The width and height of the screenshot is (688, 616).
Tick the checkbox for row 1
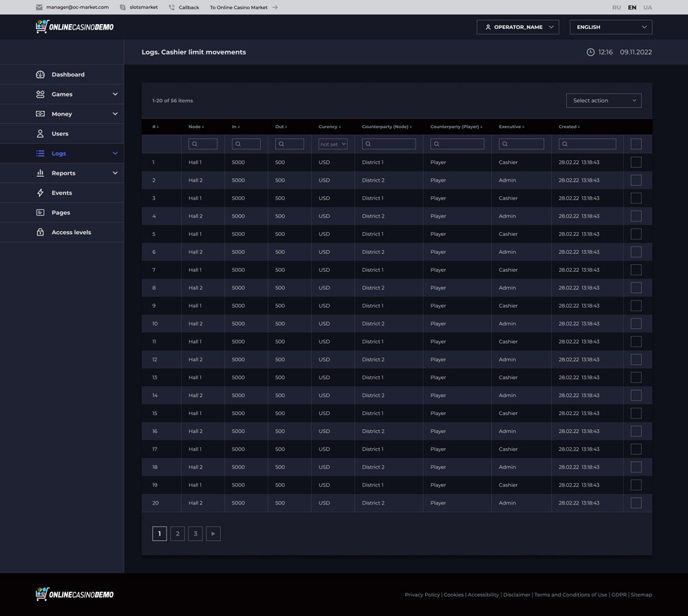point(636,162)
